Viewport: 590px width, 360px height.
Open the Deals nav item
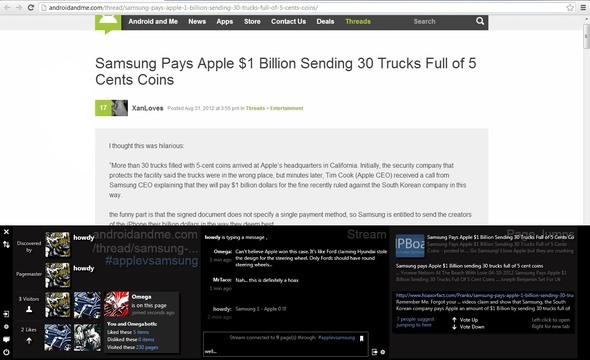click(325, 21)
